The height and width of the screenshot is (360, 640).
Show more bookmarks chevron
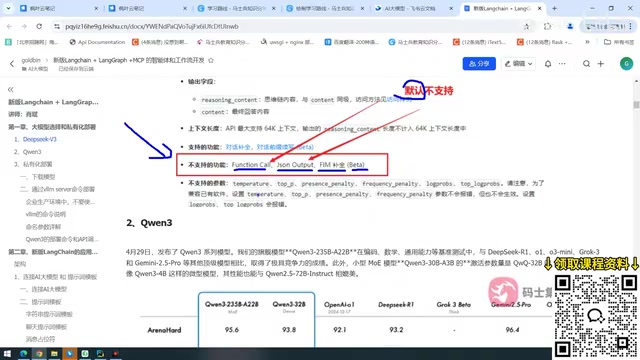coord(587,42)
